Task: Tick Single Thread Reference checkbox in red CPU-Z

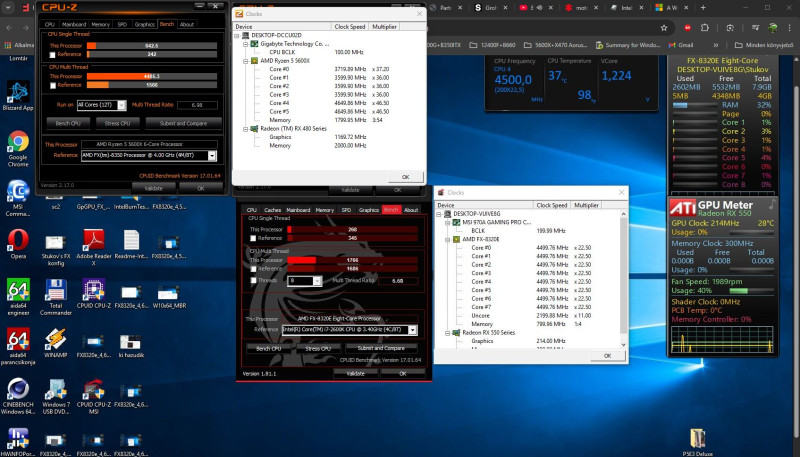Action: pos(253,238)
